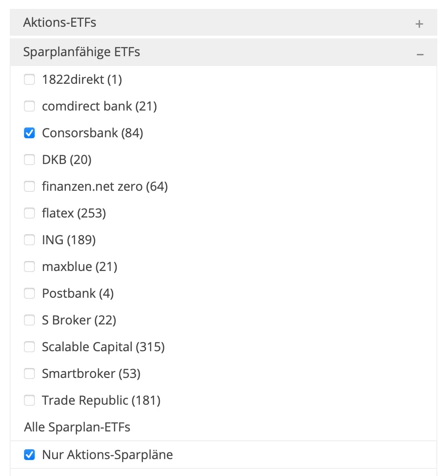Select the finanzen.net zero checkbox
Viewport: 448px width, 476px height.
click(29, 186)
